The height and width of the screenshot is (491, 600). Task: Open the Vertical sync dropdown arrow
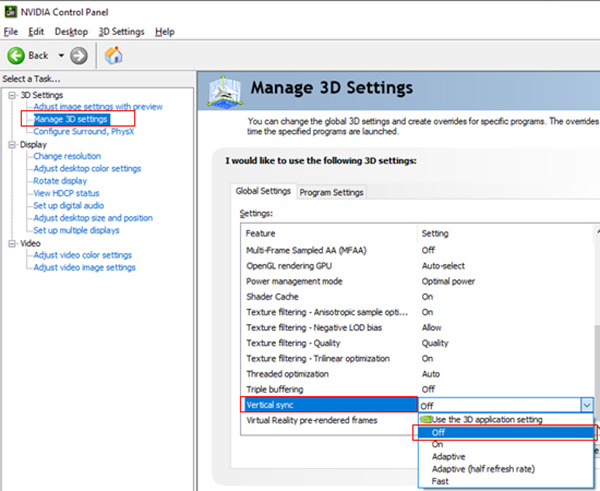point(586,405)
